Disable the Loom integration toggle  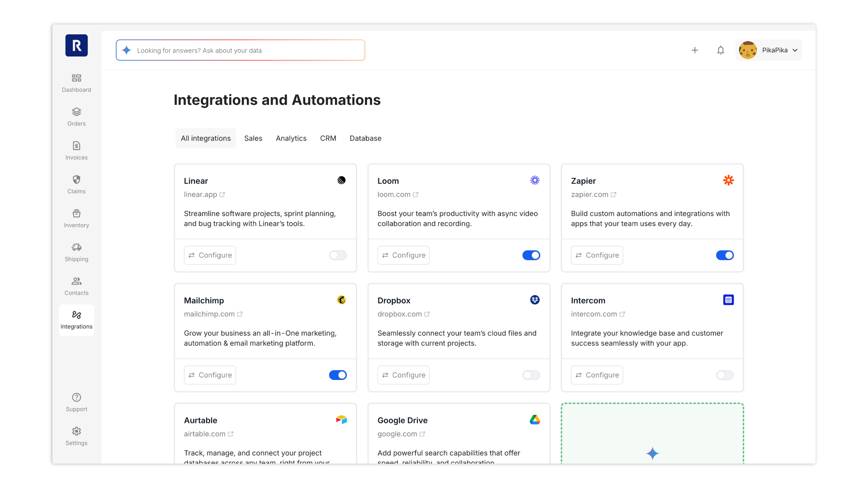[531, 255]
